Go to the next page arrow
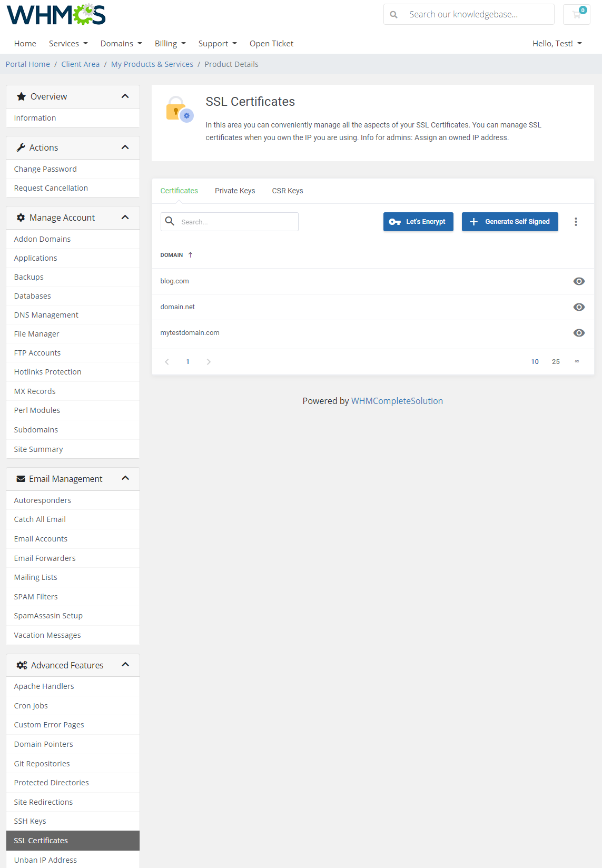Viewport: 602px width, 868px height. [209, 362]
